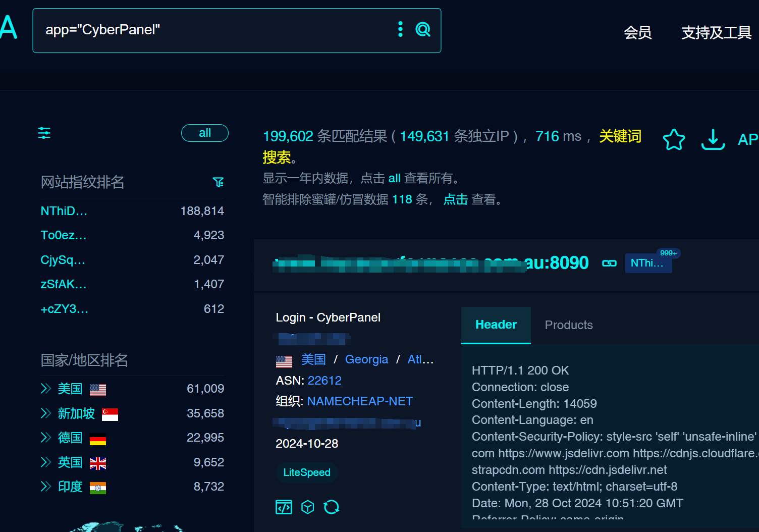Viewport: 759px width, 532px height.
Task: Click the AP link beside download icon
Action: (x=748, y=139)
